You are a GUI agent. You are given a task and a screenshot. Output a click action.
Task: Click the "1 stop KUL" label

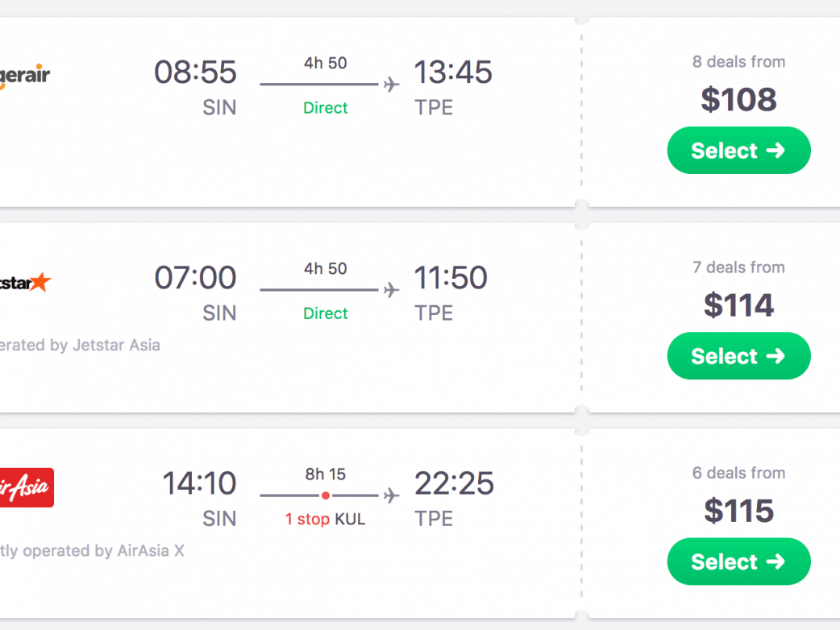(x=326, y=520)
